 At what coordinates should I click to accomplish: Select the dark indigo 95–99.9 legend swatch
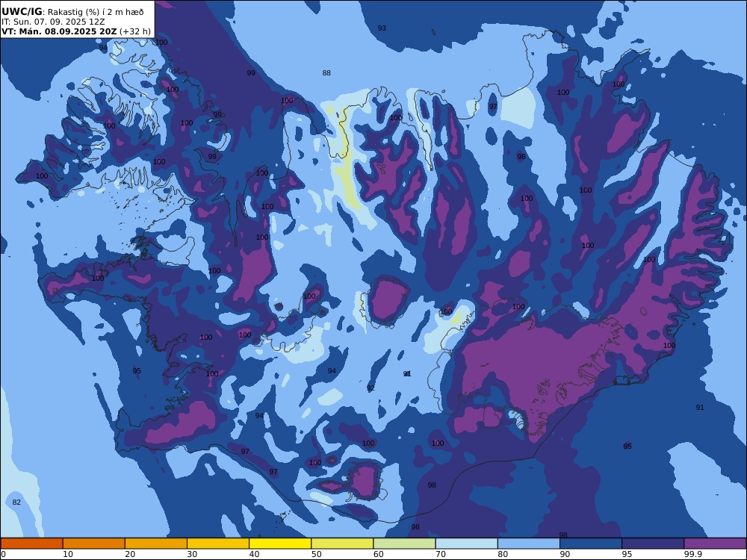pos(653,544)
